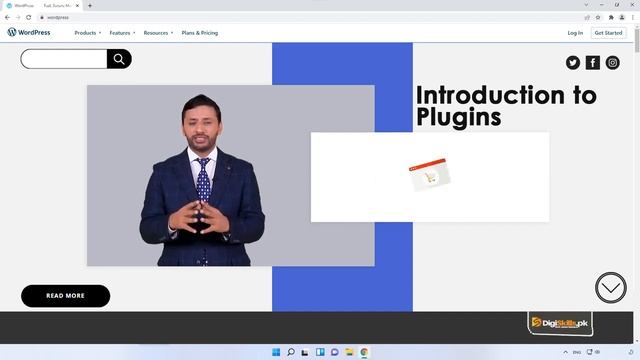
Task: Click the browser forward arrow
Action: [18, 17]
